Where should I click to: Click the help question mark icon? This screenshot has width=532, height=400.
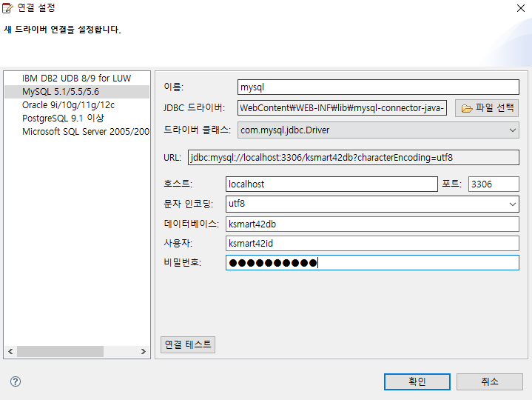(16, 381)
